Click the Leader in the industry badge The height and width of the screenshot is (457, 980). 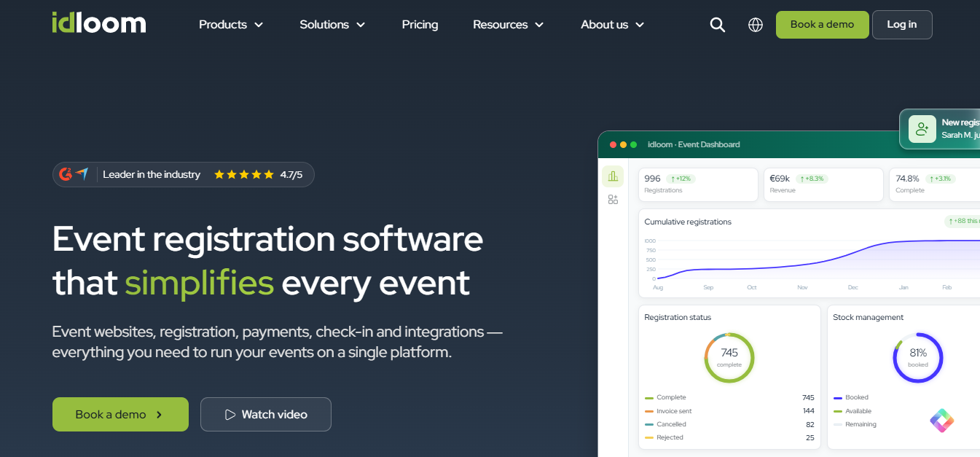click(x=183, y=175)
